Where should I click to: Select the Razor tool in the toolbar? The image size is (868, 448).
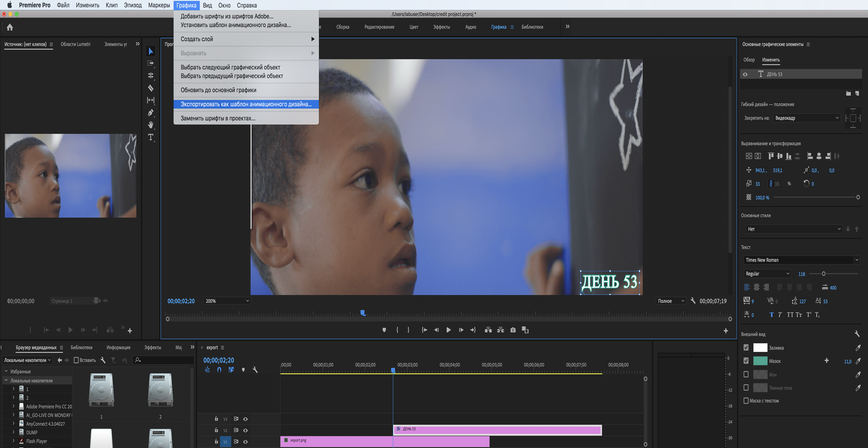click(151, 88)
